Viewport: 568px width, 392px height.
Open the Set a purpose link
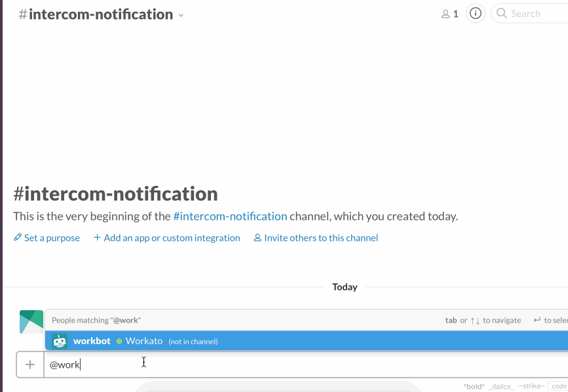tap(52, 238)
